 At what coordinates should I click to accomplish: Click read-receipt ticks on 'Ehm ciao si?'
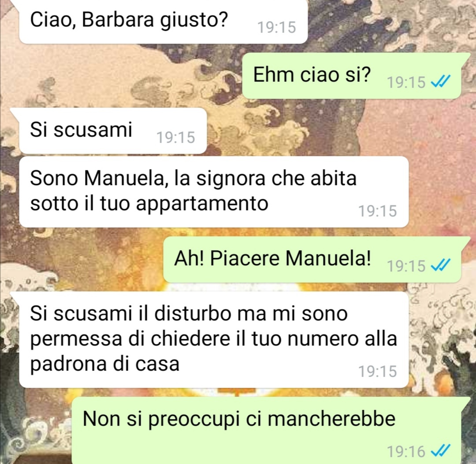point(441,82)
